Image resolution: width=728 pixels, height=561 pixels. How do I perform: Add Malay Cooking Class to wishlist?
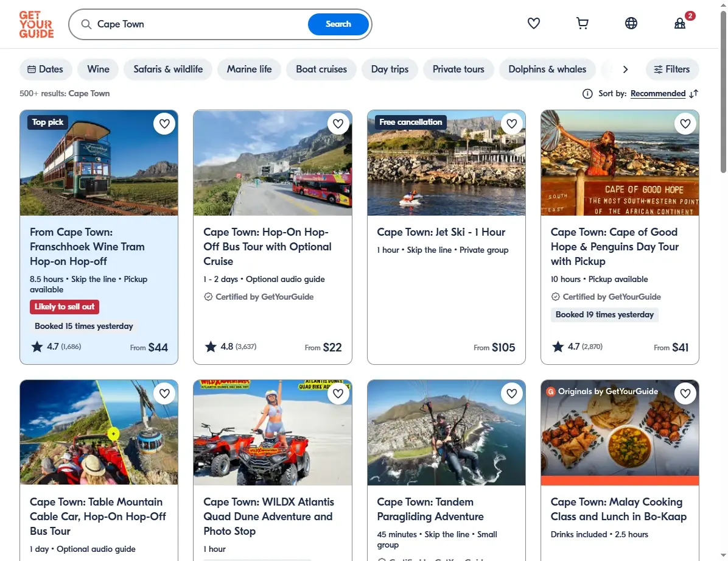[x=685, y=393]
